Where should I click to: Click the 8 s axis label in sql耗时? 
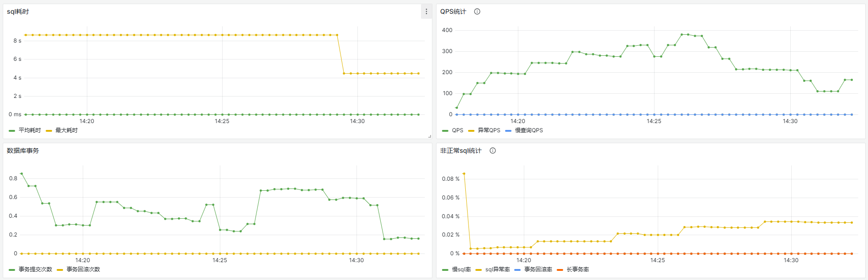click(17, 41)
